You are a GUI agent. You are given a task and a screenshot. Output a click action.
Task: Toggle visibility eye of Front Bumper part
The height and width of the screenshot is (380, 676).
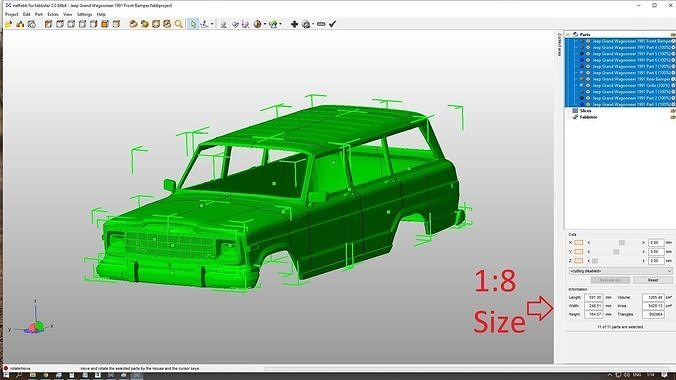588,41
